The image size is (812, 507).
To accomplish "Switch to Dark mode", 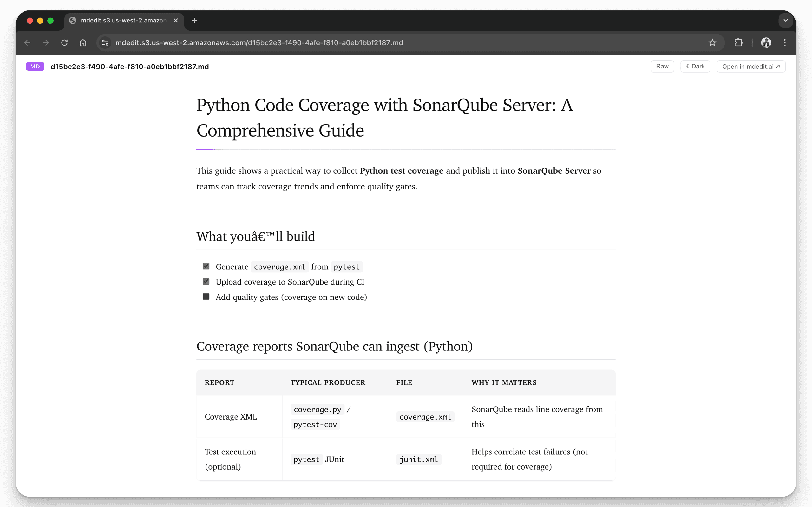I will click(695, 67).
